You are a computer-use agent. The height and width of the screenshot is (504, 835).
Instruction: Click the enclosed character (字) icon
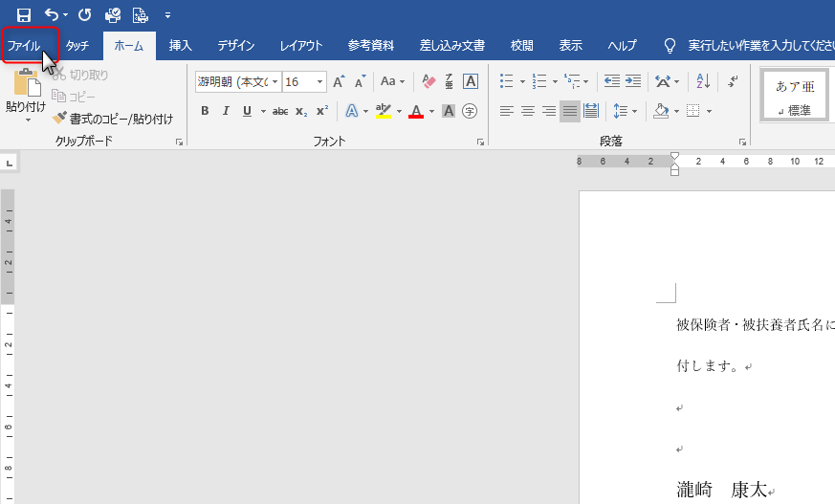click(470, 111)
